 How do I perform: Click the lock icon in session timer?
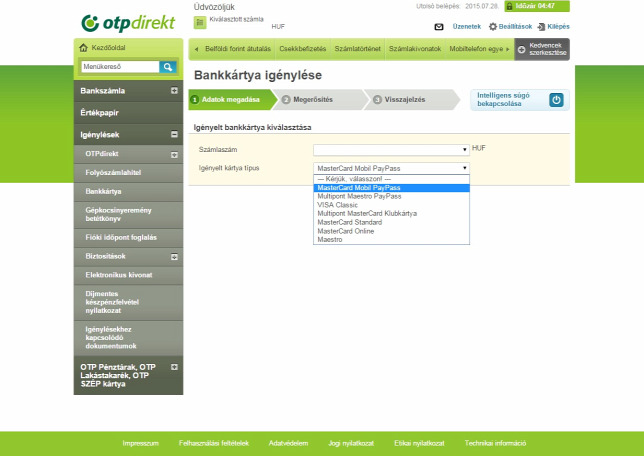[x=509, y=6]
